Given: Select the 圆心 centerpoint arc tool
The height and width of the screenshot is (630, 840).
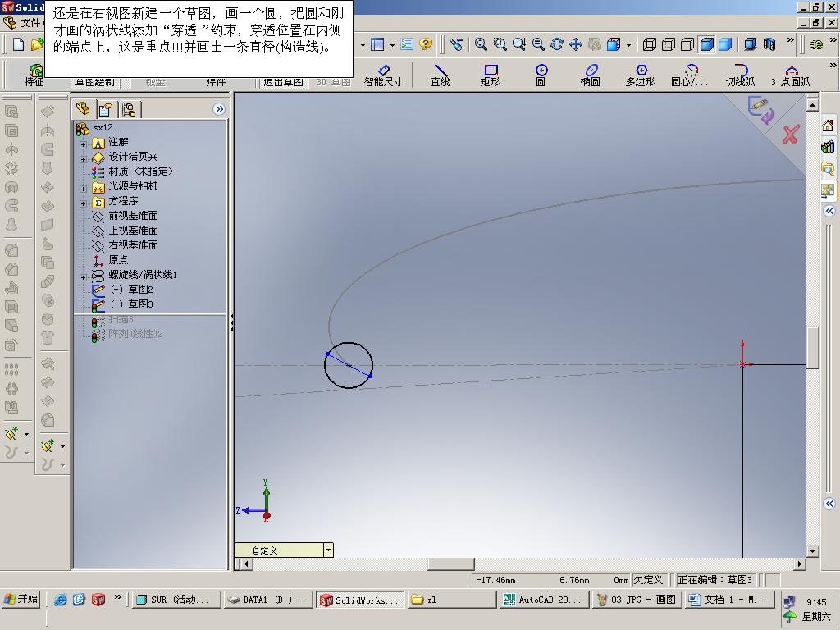Looking at the screenshot, I should (x=689, y=75).
